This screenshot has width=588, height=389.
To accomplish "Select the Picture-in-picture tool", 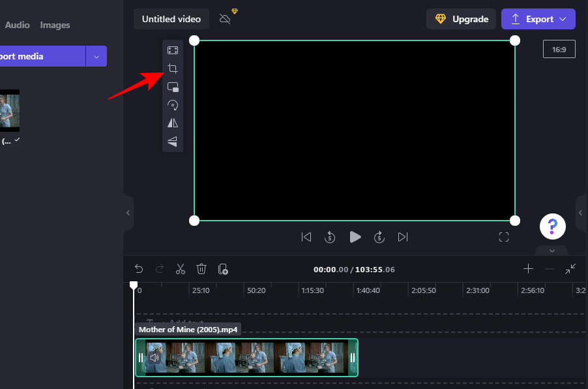I will pos(173,87).
